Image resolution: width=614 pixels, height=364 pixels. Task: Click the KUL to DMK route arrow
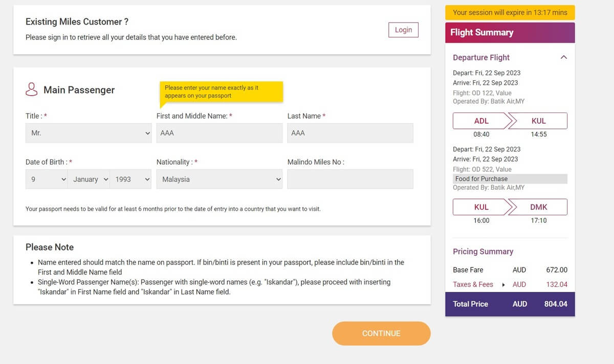click(x=510, y=207)
